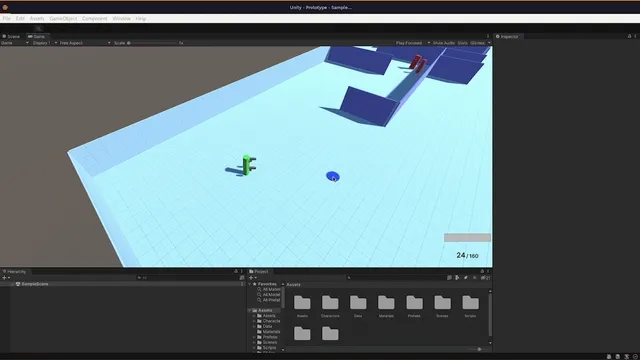Click the Project search field
The height and width of the screenshot is (360, 640).
(x=395, y=278)
